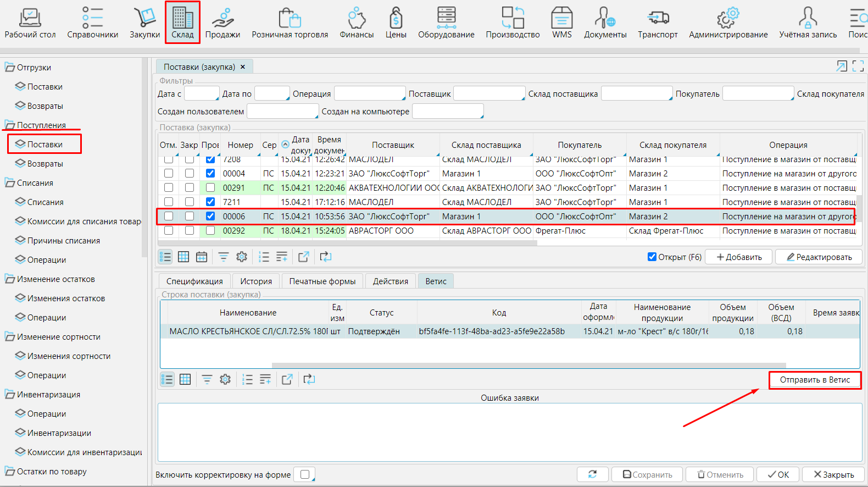
Task: Click the Добавить button
Action: pyautogui.click(x=739, y=257)
